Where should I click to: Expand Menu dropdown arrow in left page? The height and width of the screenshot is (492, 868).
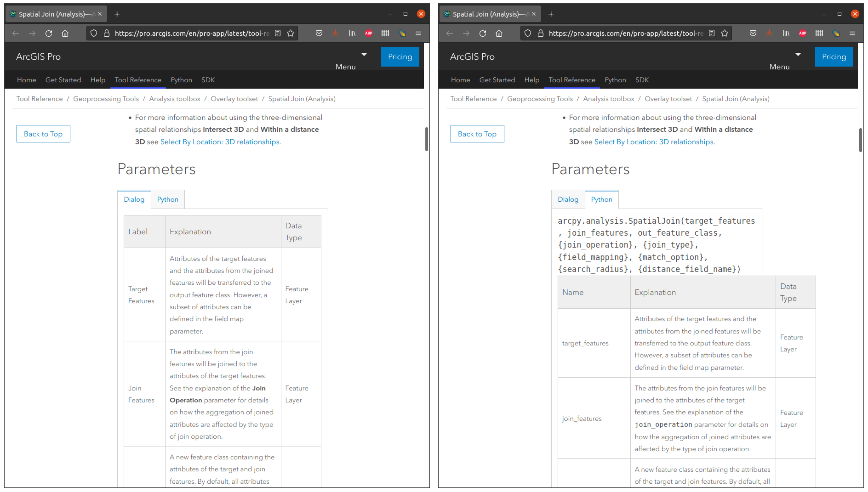pyautogui.click(x=364, y=54)
